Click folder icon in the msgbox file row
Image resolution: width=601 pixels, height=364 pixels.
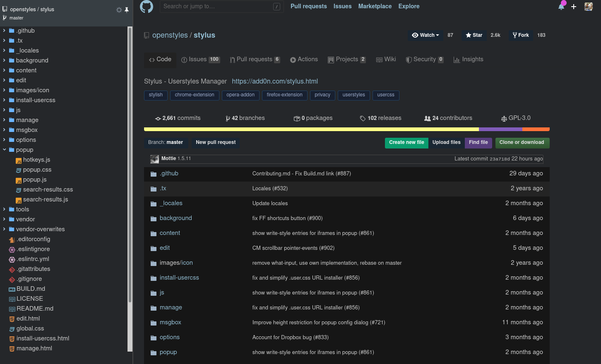click(x=154, y=323)
